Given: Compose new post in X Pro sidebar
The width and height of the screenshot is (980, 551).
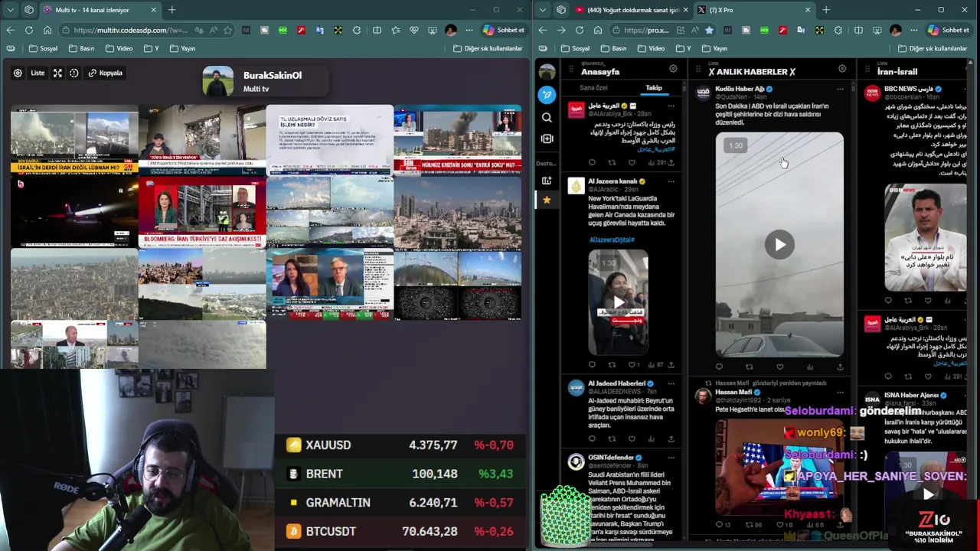Looking at the screenshot, I should click(547, 95).
